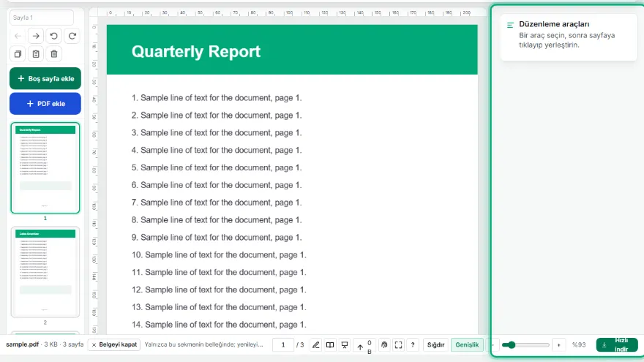This screenshot has width=644, height=362.
Task: Click the redo clockwise arrow icon
Action: (x=72, y=36)
